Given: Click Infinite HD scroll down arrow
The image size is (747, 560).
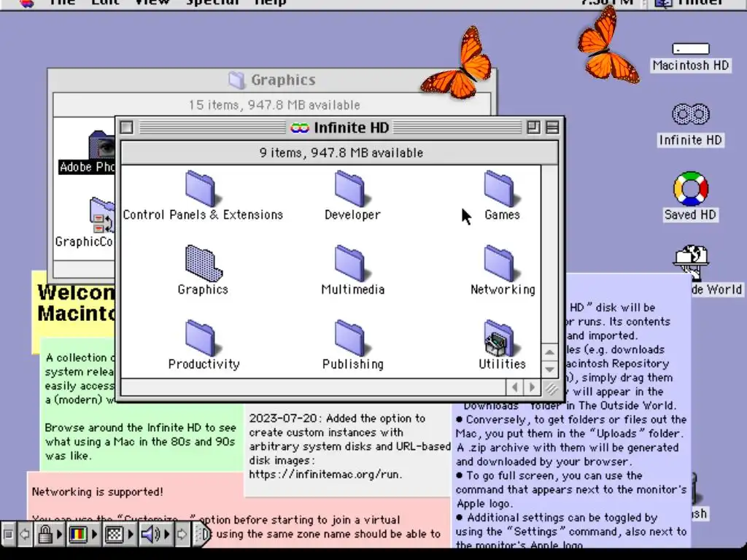Looking at the screenshot, I should pyautogui.click(x=549, y=370).
